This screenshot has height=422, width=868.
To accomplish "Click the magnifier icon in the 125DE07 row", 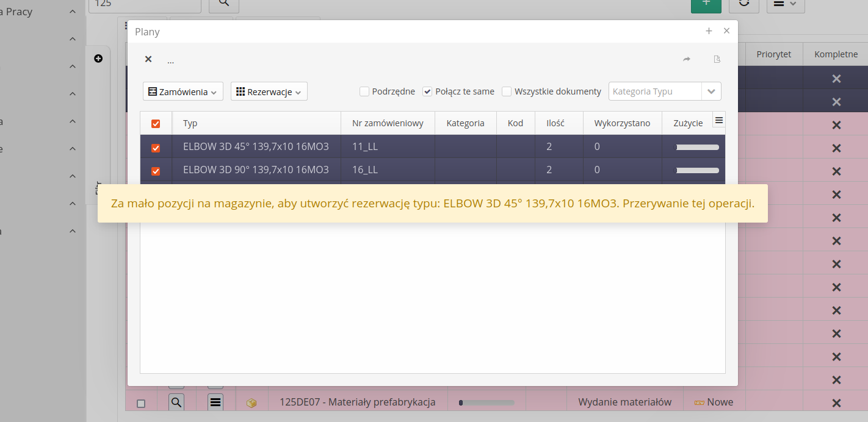I will [x=176, y=402].
